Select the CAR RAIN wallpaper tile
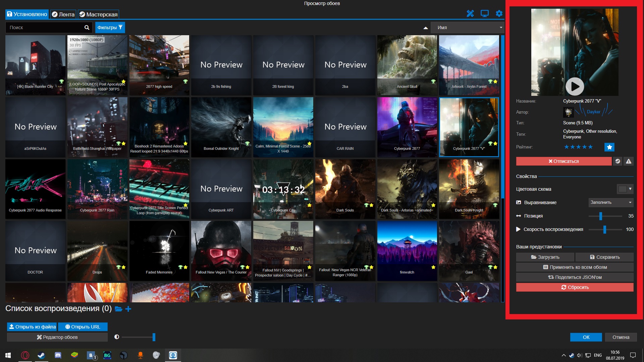 point(345,127)
